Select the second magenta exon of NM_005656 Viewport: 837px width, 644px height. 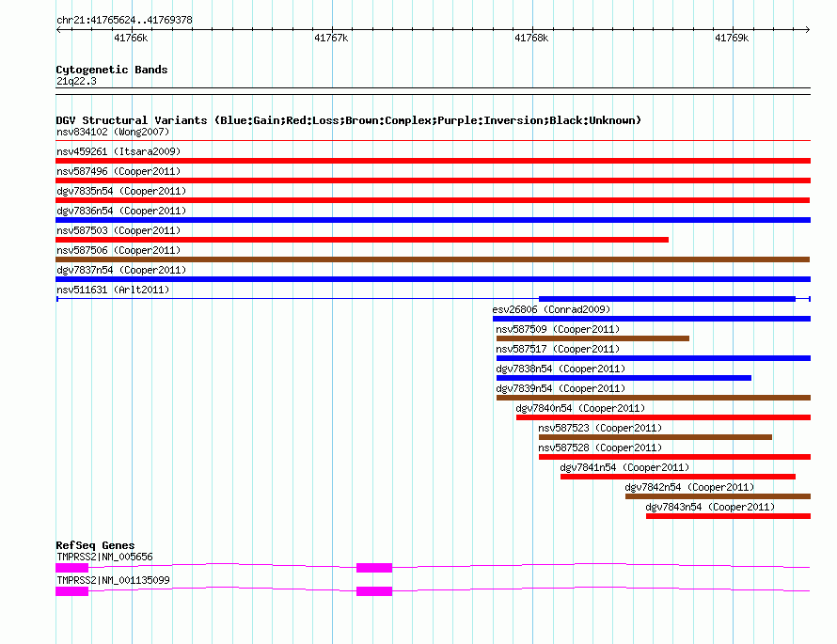(374, 568)
